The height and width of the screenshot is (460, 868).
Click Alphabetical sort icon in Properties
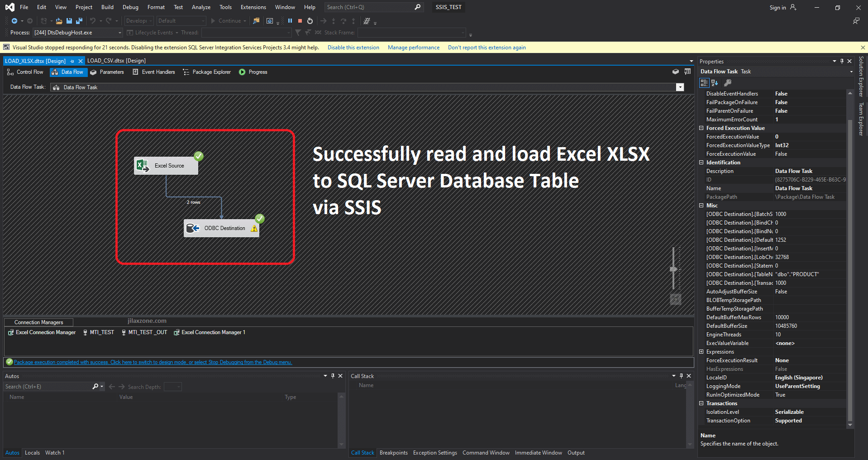[x=715, y=83]
